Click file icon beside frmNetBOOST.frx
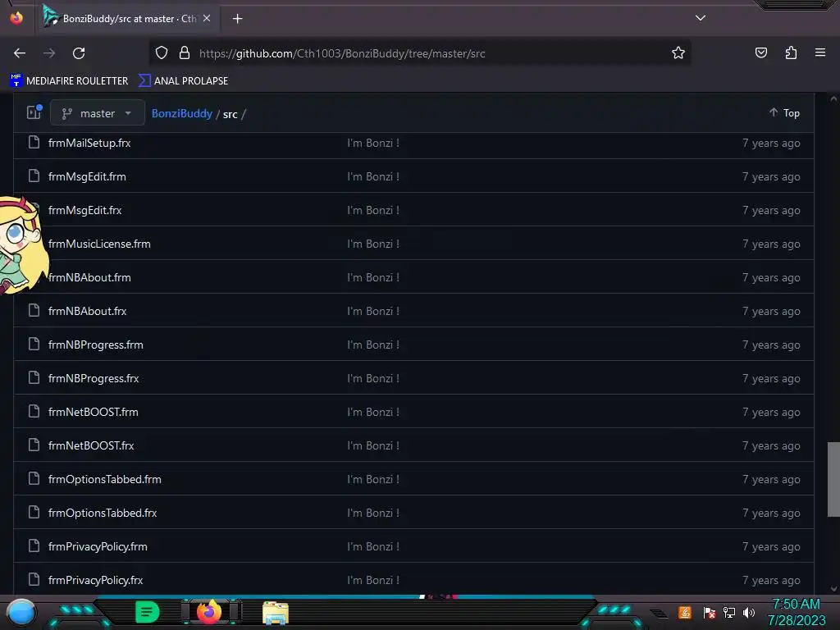Screen dimensions: 840x630 [34, 445]
